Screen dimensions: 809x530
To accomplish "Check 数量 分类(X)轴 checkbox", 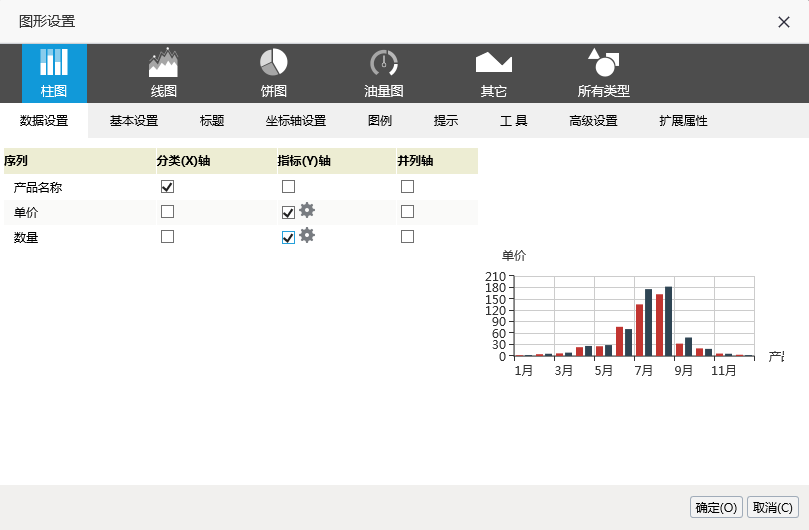I will [x=167, y=236].
